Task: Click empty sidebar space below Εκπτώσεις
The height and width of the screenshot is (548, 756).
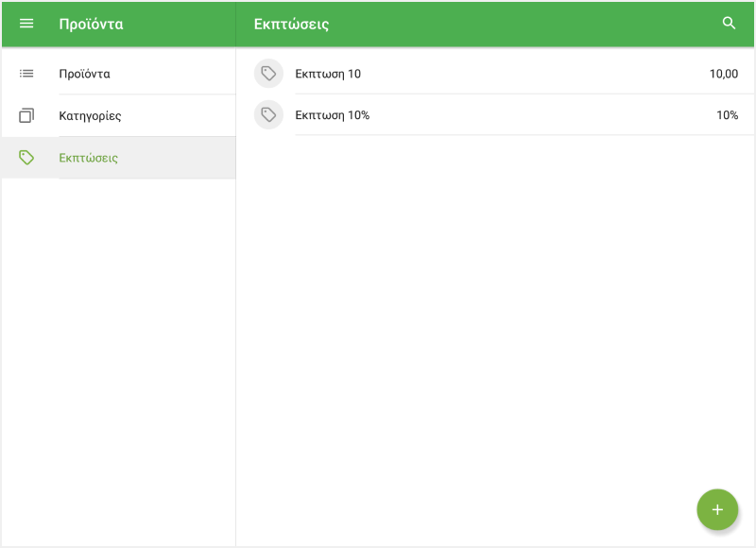Action: point(118,359)
